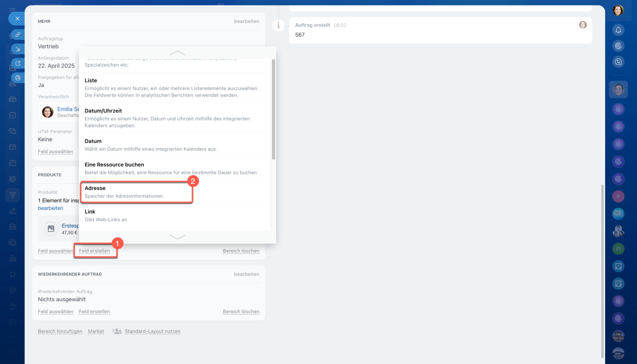Click Feld erstellen in the PRODUKTE section
This screenshot has width=637, height=364.
click(x=95, y=251)
